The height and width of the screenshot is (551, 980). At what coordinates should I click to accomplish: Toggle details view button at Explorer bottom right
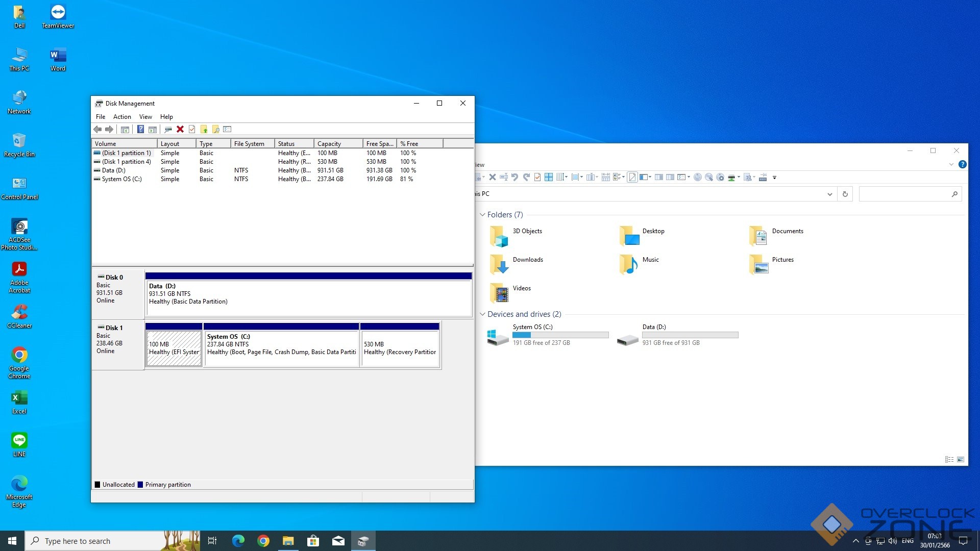[949, 460]
